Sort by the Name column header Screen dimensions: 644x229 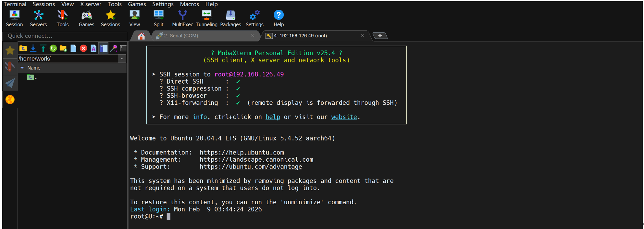[72, 68]
